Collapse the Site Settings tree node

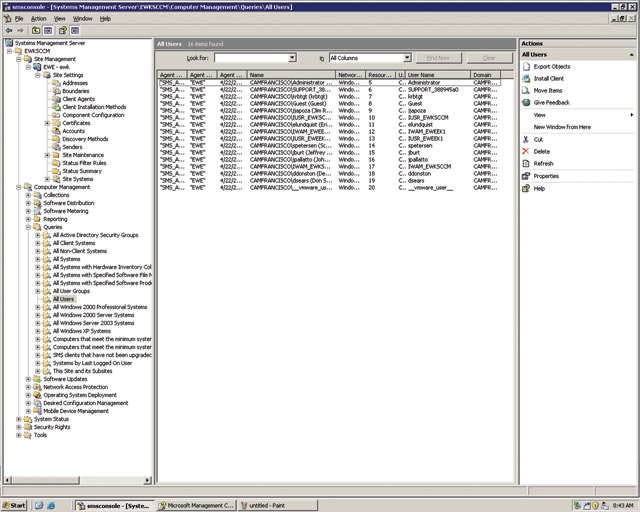click(38, 75)
